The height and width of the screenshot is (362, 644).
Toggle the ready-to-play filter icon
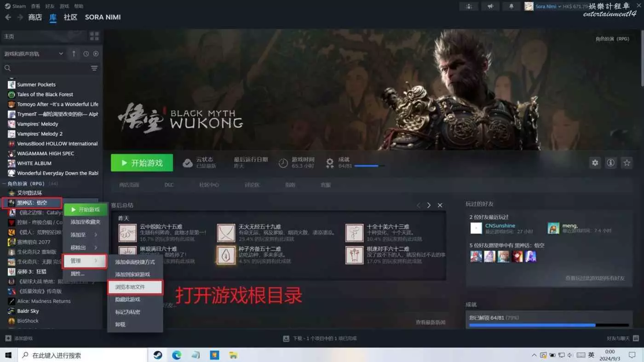coord(96,54)
